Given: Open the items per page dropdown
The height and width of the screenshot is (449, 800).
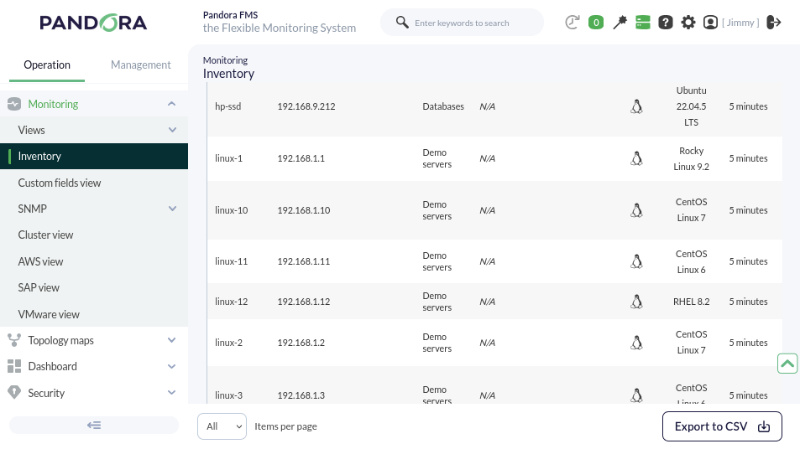Looking at the screenshot, I should [x=222, y=427].
